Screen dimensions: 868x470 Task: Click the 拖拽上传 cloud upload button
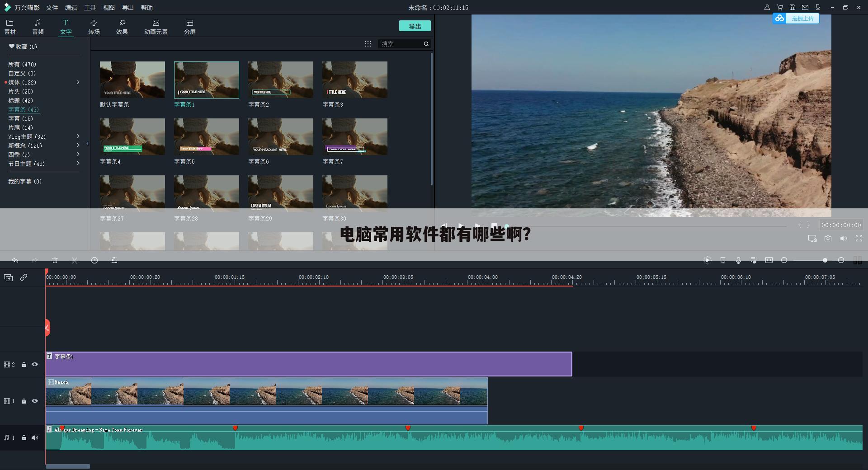[796, 18]
